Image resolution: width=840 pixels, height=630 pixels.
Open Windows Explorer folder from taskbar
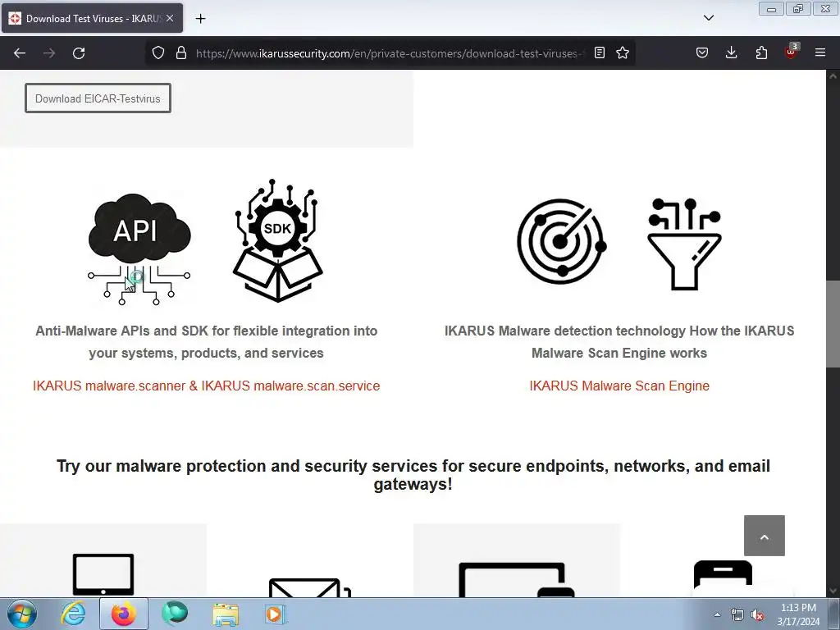[x=226, y=614]
